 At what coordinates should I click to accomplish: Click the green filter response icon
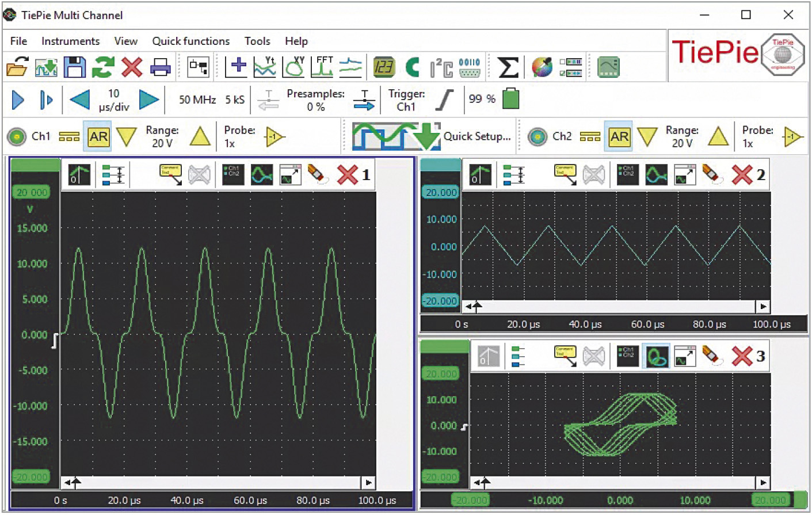click(608, 67)
